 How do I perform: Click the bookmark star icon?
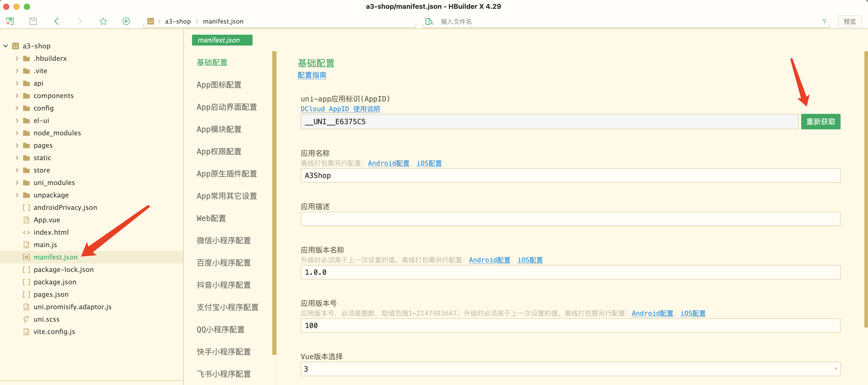(x=103, y=21)
